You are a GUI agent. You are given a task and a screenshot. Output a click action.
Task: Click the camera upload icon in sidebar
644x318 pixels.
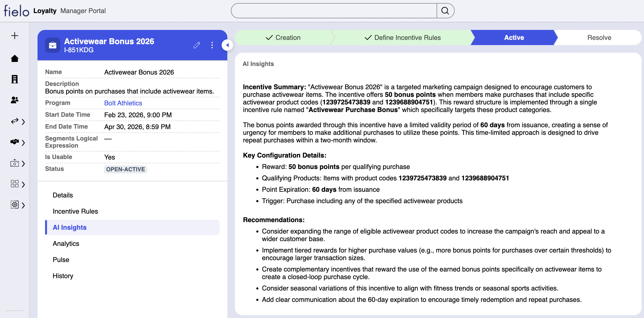point(14,163)
